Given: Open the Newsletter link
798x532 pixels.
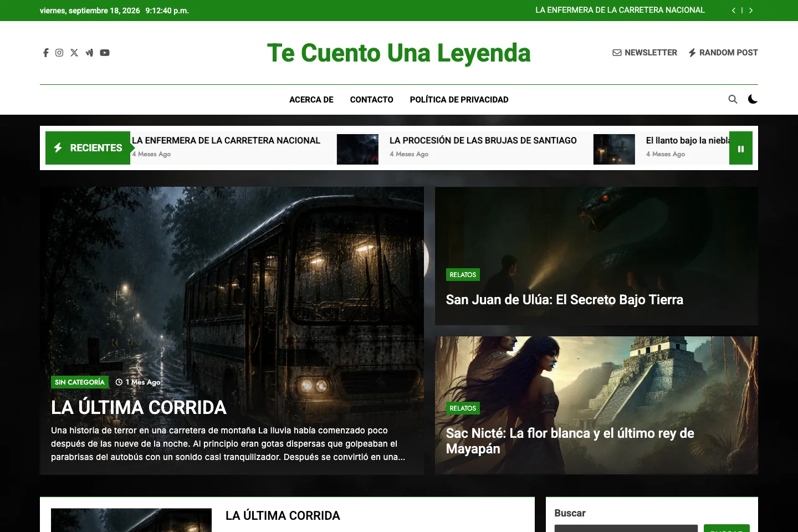Looking at the screenshot, I should [x=644, y=53].
